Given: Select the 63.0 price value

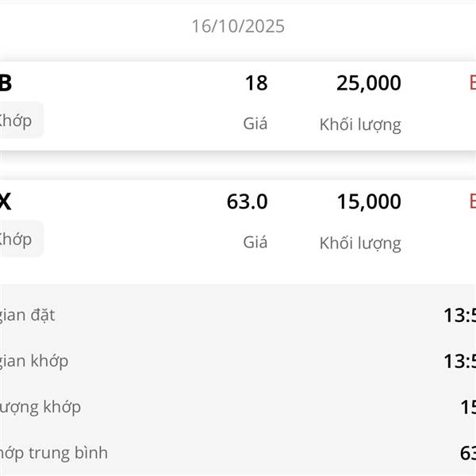Looking at the screenshot, I should (x=247, y=202).
